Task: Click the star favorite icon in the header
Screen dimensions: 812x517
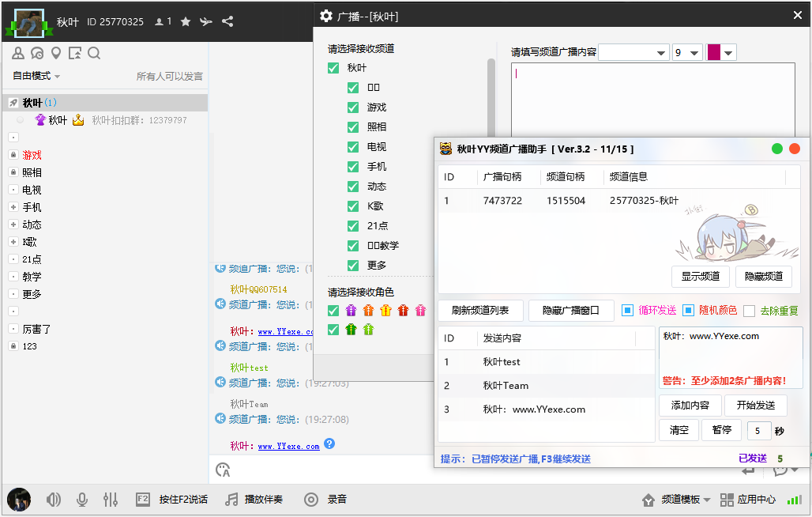Action: 186,21
